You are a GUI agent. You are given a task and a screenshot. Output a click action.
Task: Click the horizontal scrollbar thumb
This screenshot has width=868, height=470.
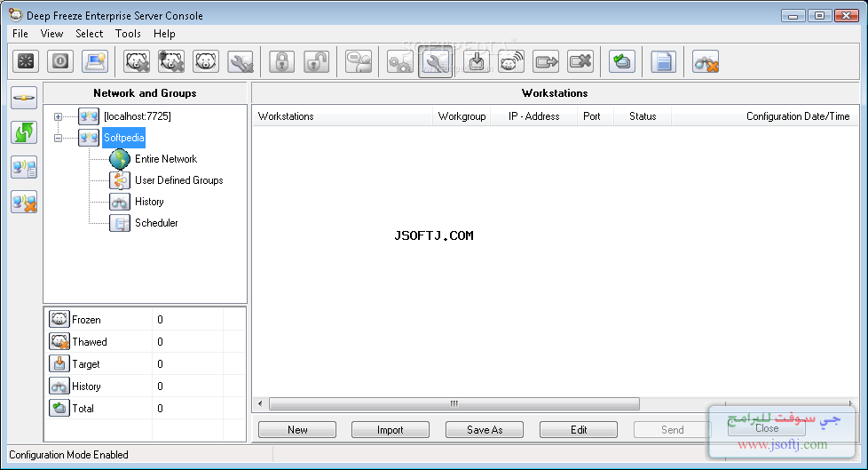click(454, 403)
